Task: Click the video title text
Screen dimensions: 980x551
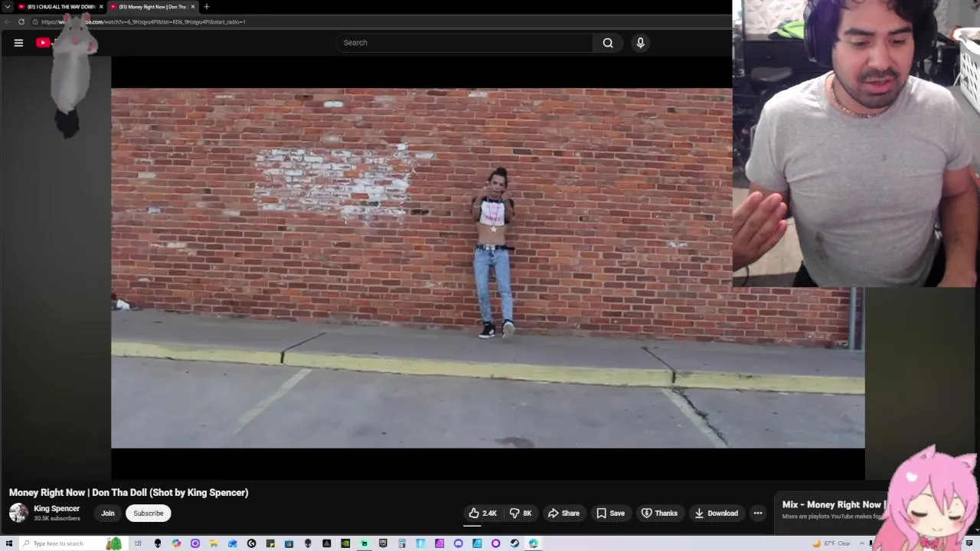Action: pos(129,493)
